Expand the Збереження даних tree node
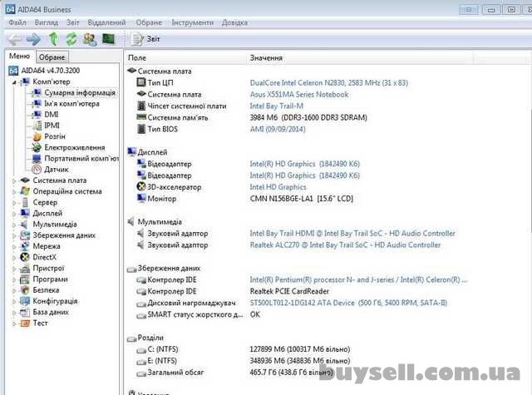 [x=14, y=236]
